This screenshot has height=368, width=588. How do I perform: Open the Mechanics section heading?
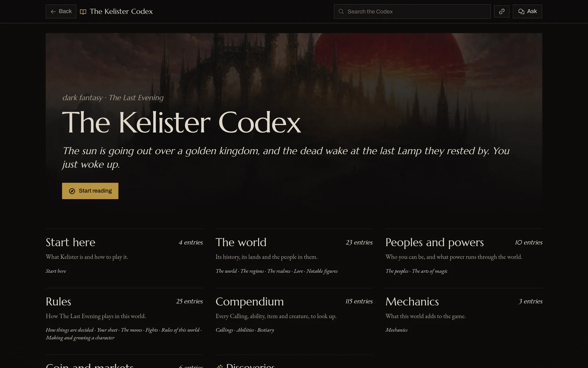coord(412,301)
